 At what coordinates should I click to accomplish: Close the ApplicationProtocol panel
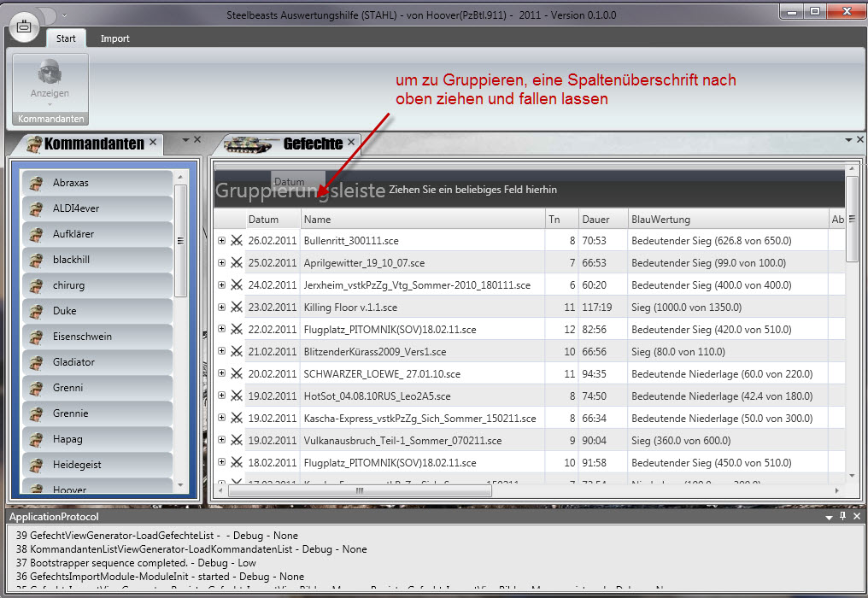857,517
